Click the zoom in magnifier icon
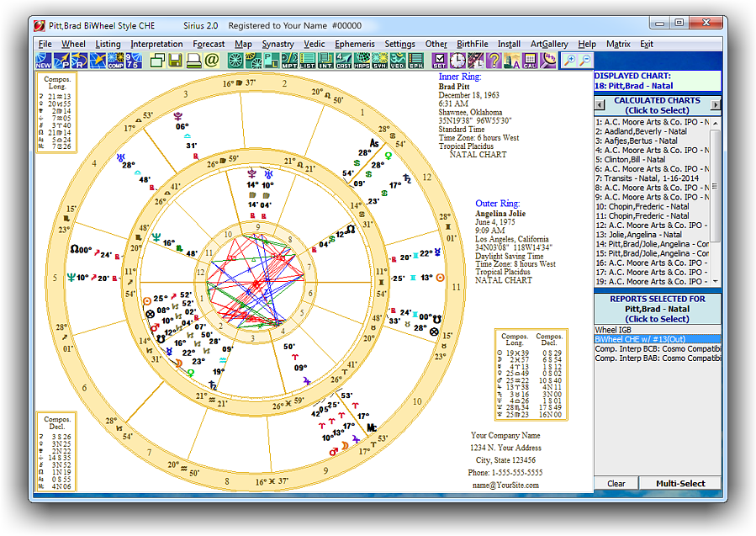Image resolution: width=756 pixels, height=536 pixels. click(x=569, y=61)
